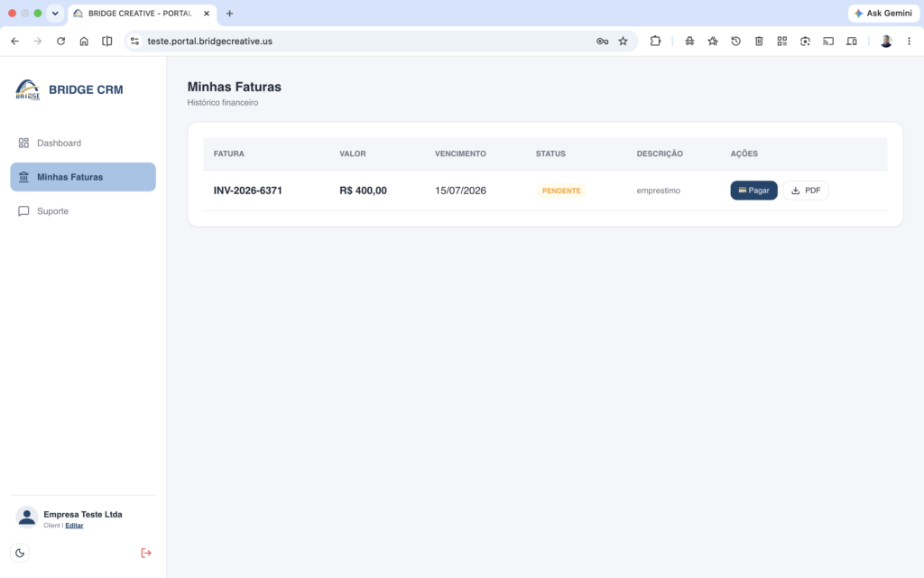Click the STATUS column header
The height and width of the screenshot is (578, 924).
[x=550, y=154]
